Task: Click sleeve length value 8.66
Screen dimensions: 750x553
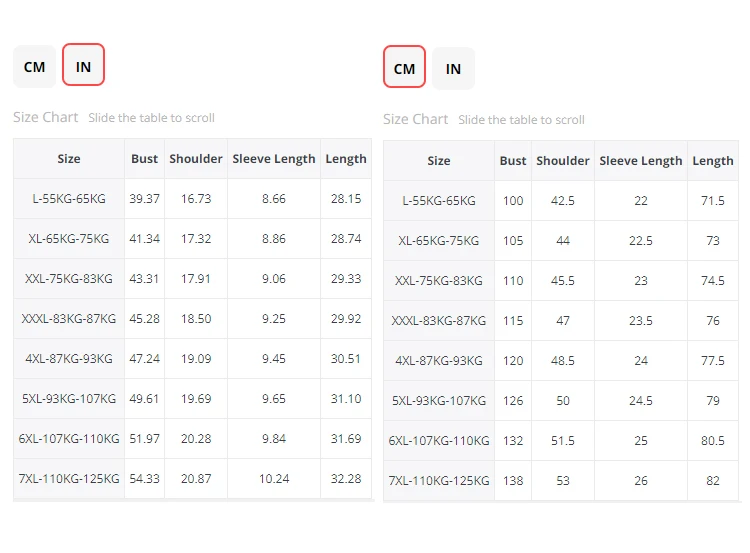Action: pos(274,199)
